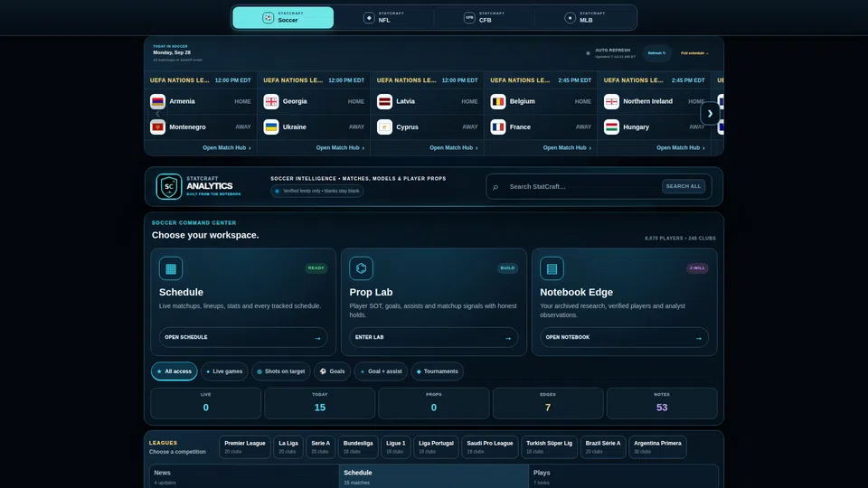The height and width of the screenshot is (488, 868).
Task: Advance matches carousel with right chevron
Action: pyautogui.click(x=710, y=114)
